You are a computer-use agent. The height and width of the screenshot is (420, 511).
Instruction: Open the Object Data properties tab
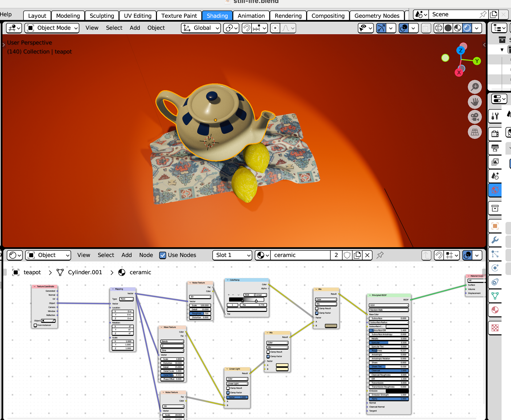click(495, 296)
